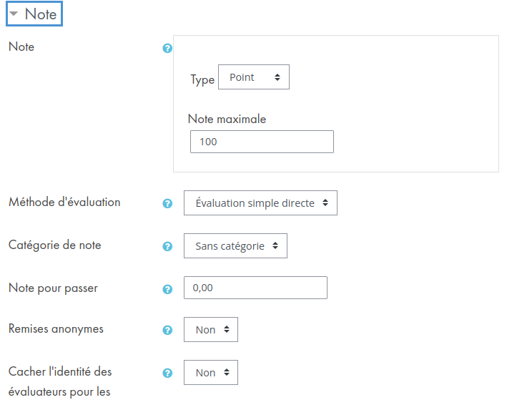The width and height of the screenshot is (532, 400).
Task: Click the Note pour passer 0,00 field
Action: pos(255,288)
